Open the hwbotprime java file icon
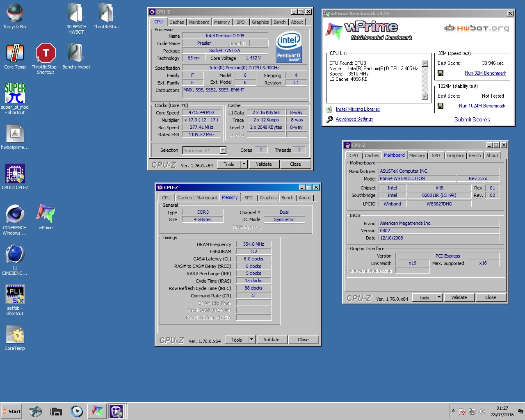This screenshot has height=420, width=525. tap(15, 134)
